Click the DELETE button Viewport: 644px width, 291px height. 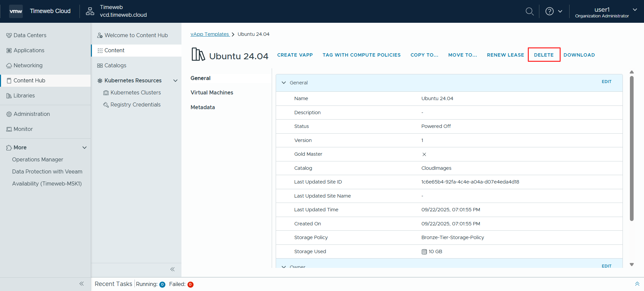[x=544, y=55]
